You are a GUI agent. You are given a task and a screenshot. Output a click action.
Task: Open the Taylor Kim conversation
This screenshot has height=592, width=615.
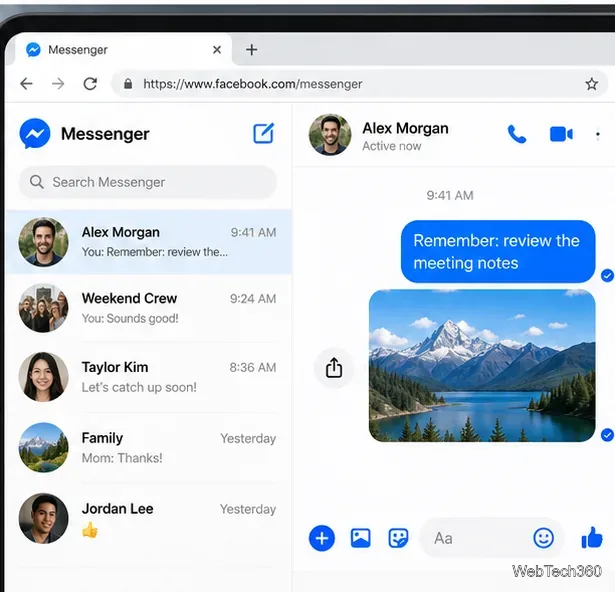point(149,377)
